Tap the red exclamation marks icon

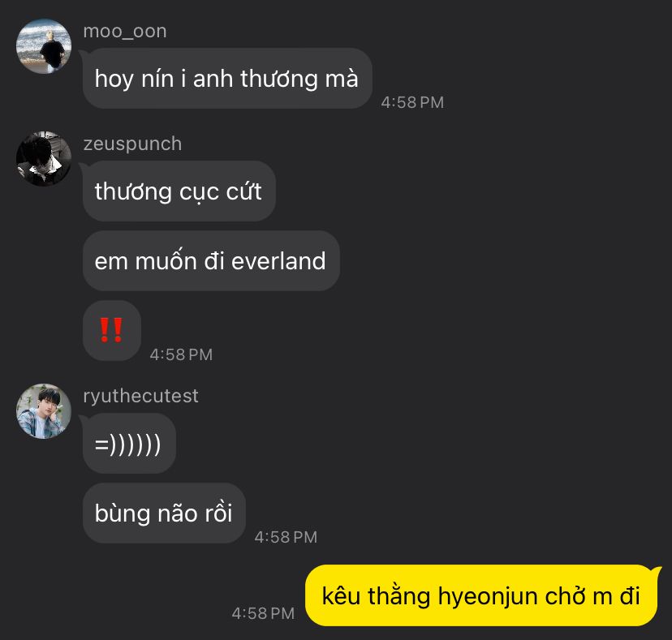point(111,330)
